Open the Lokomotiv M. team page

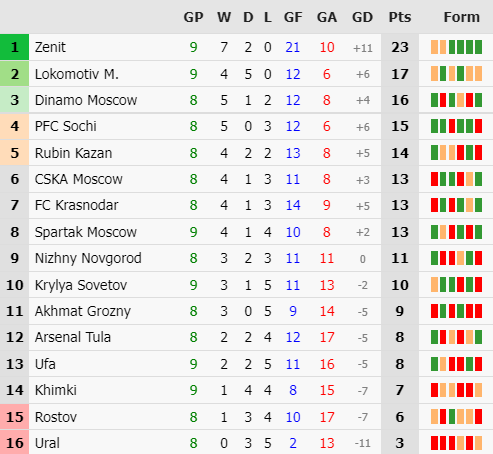click(x=77, y=74)
